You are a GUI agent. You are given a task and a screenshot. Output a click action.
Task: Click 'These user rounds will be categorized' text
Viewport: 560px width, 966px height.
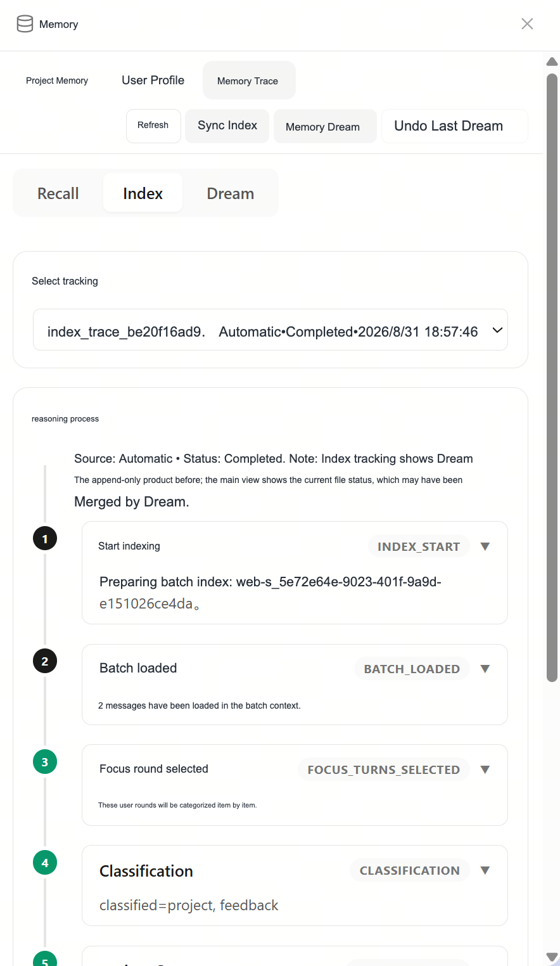(177, 805)
